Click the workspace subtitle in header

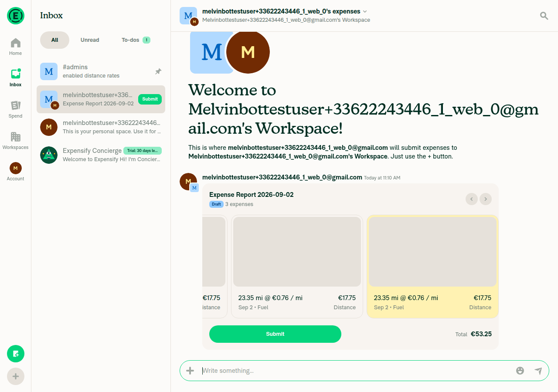point(286,20)
